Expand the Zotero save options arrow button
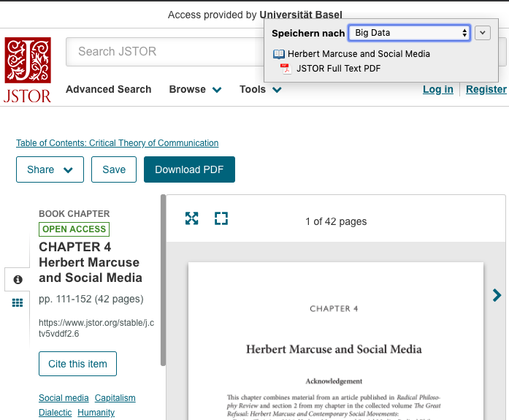This screenshot has height=420, width=509. (483, 33)
